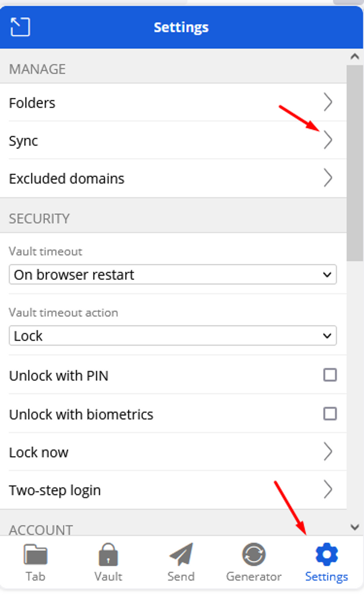The height and width of the screenshot is (597, 364).
Task: Click the scroll down arrow
Action: point(355,527)
